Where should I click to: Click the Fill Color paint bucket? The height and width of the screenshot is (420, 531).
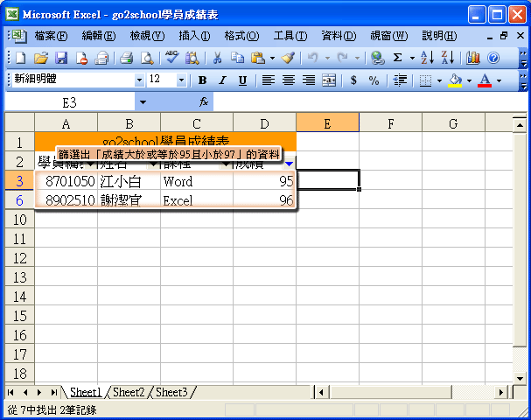(454, 80)
